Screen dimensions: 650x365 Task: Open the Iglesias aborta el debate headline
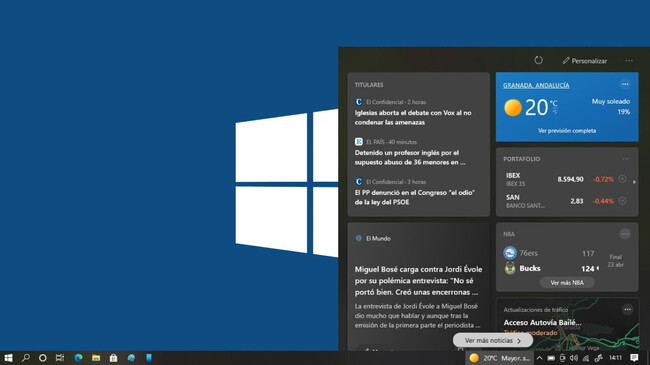coord(413,117)
